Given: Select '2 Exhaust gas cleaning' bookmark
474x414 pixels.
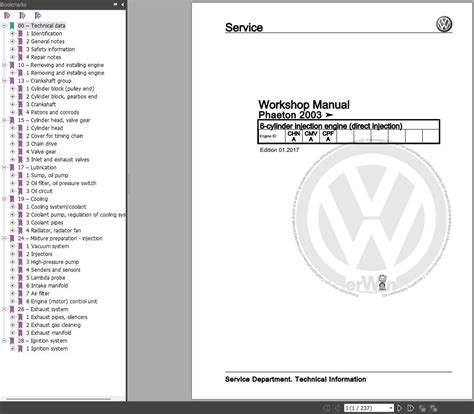Looking at the screenshot, I should [x=53, y=325].
